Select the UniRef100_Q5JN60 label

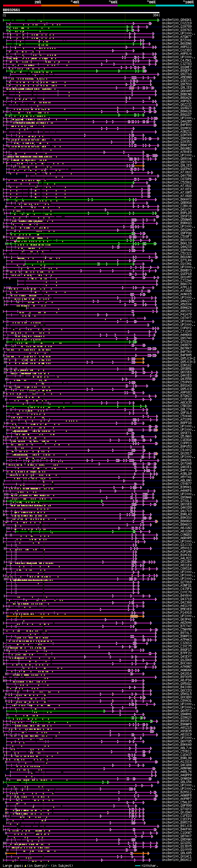click(177, 436)
